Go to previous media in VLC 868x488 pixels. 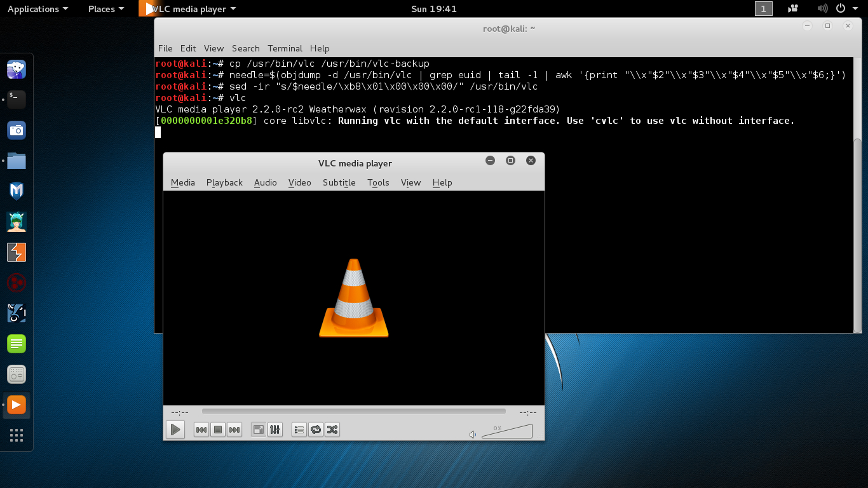(201, 430)
